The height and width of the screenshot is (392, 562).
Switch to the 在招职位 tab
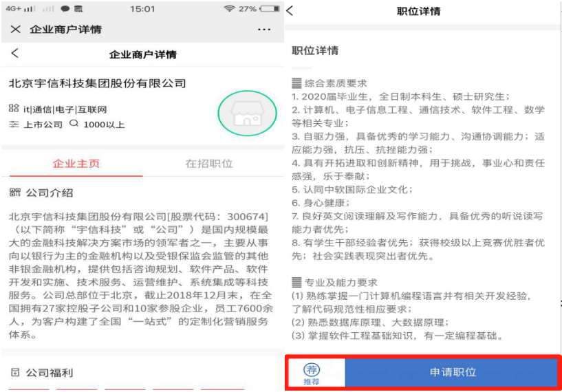click(x=209, y=164)
